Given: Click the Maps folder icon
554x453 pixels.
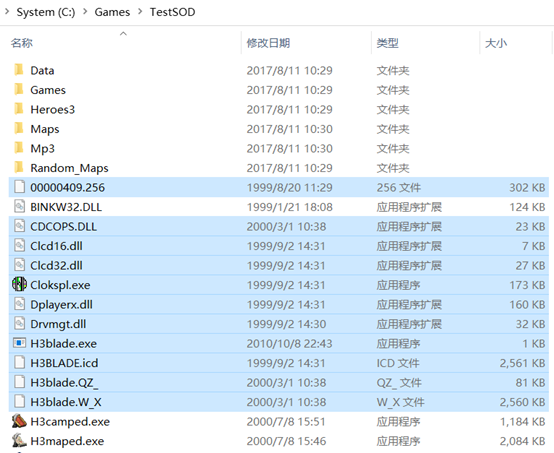Looking at the screenshot, I should pyautogui.click(x=19, y=128).
